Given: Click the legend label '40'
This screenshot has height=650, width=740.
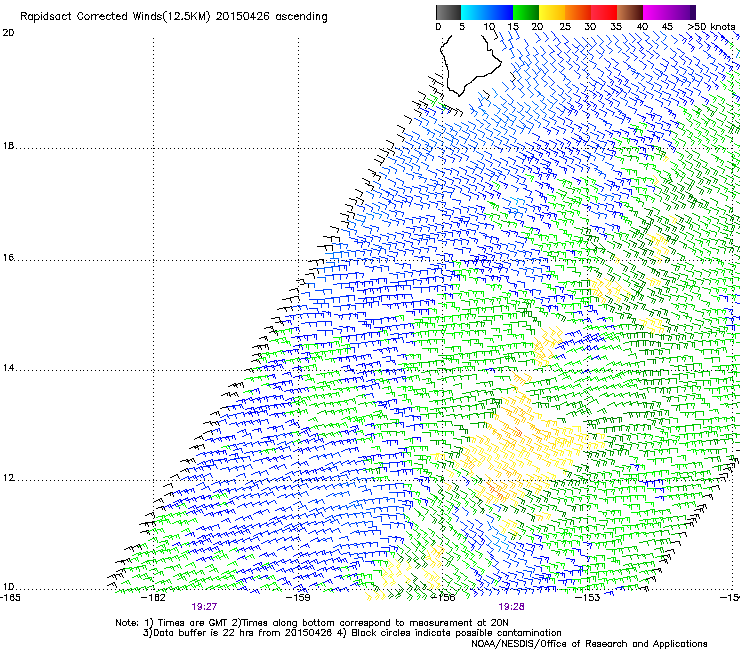Looking at the screenshot, I should click(x=642, y=27).
